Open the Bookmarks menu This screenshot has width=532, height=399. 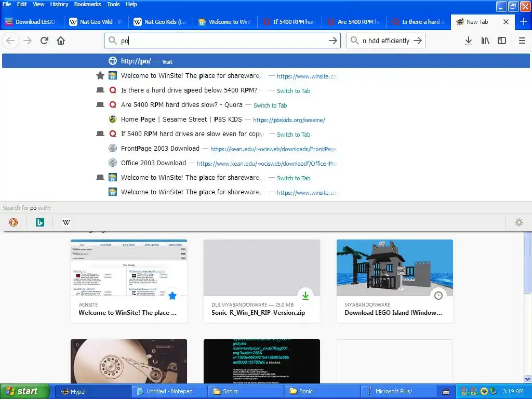[87, 4]
